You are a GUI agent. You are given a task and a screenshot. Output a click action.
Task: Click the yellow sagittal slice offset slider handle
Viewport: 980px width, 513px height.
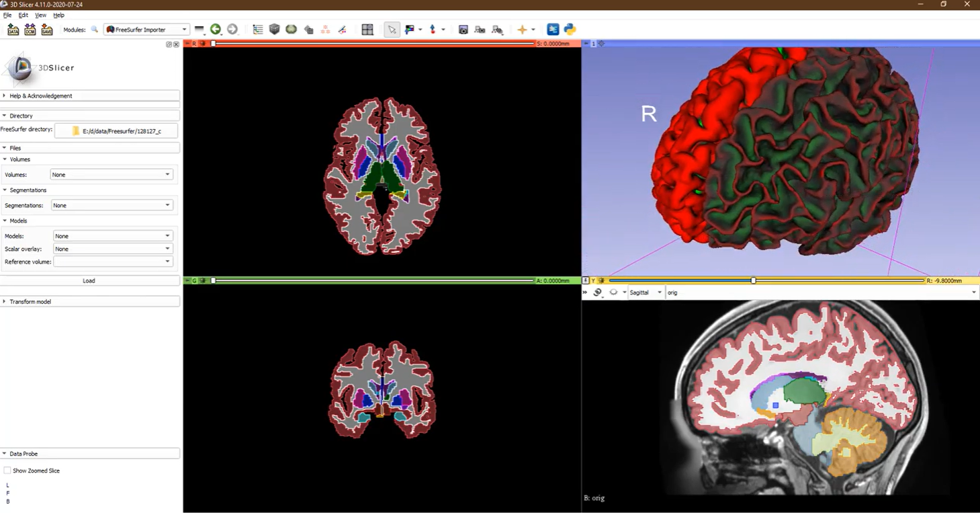[753, 280]
